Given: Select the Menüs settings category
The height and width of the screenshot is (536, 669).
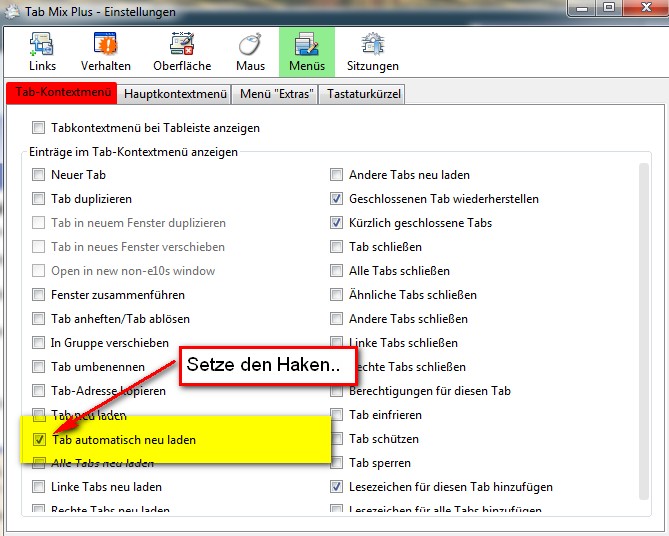Looking at the screenshot, I should tap(307, 52).
